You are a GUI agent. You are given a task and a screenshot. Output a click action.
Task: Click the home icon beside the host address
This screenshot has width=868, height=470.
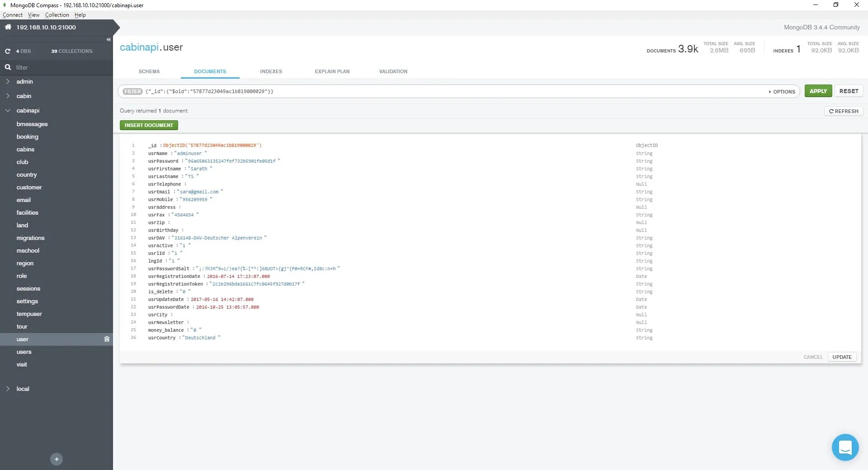click(8, 27)
